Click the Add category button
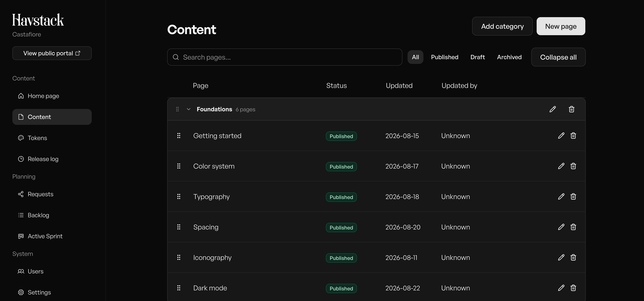The image size is (644, 301). pos(502,26)
